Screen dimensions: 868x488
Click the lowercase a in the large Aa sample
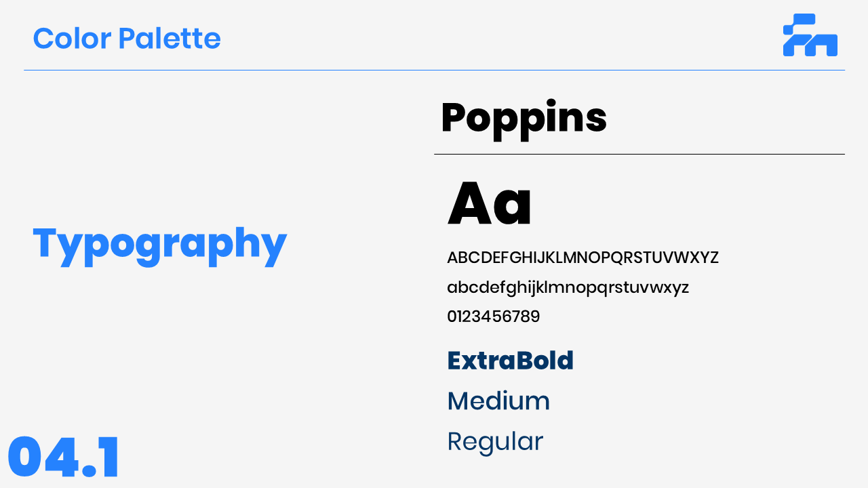[x=514, y=208]
